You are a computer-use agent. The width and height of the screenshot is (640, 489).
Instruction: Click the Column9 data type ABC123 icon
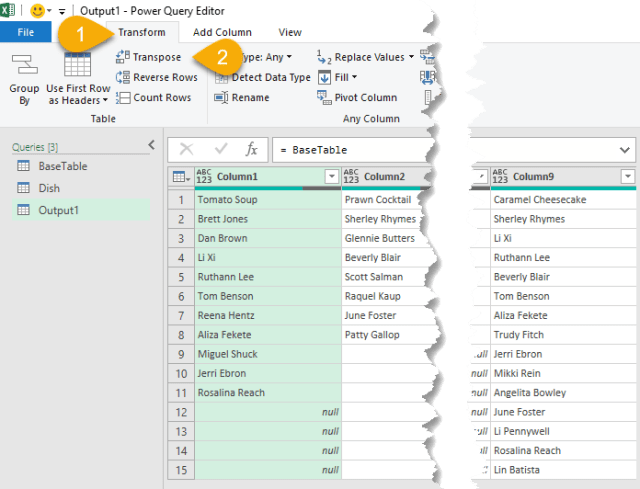500,176
